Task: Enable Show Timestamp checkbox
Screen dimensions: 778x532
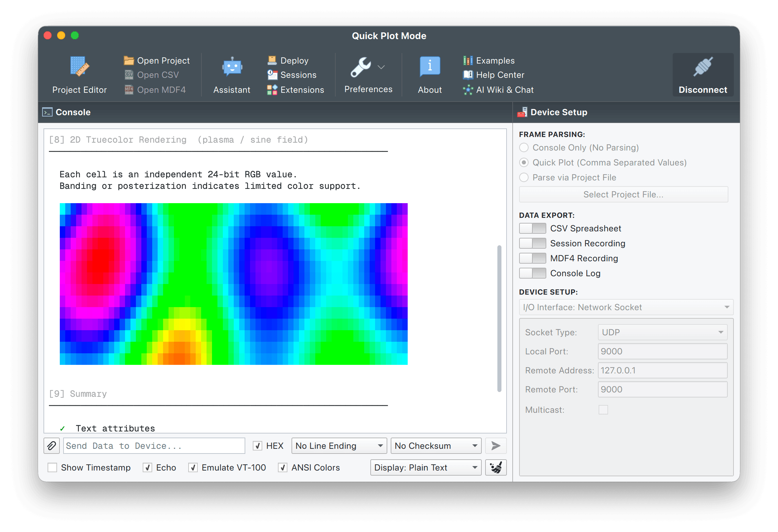Action: pyautogui.click(x=52, y=467)
